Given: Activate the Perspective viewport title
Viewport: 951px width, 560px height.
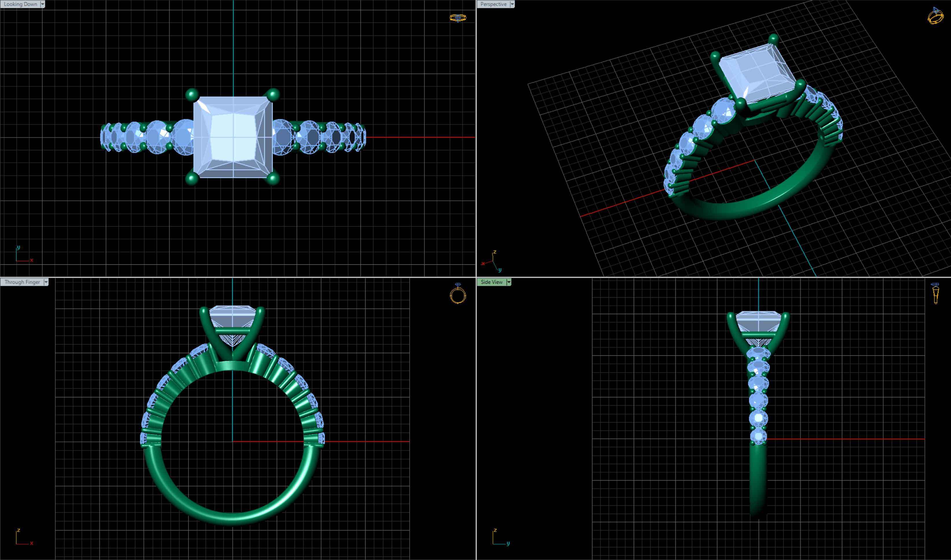Looking at the screenshot, I should [494, 4].
